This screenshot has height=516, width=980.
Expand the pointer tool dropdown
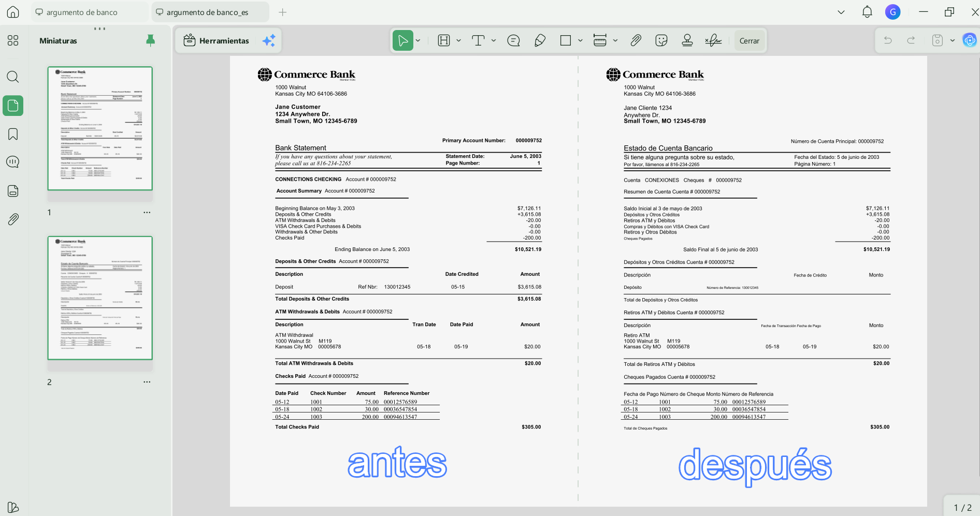pyautogui.click(x=418, y=40)
